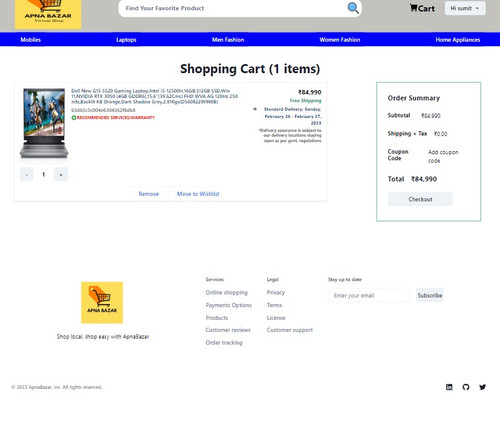
Task: Remove the laptop from the cart
Action: click(149, 194)
